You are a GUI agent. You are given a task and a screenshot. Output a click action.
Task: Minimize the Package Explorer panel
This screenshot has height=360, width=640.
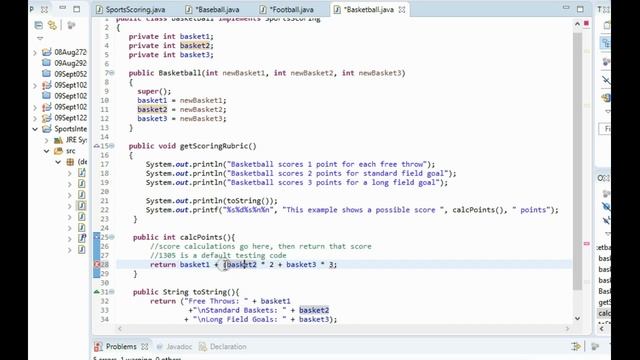point(62,8)
